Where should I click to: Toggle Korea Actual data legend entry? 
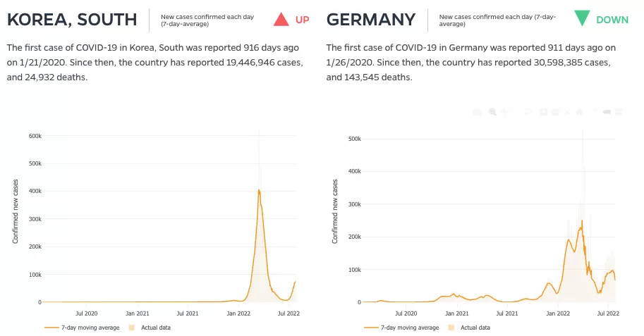point(150,328)
